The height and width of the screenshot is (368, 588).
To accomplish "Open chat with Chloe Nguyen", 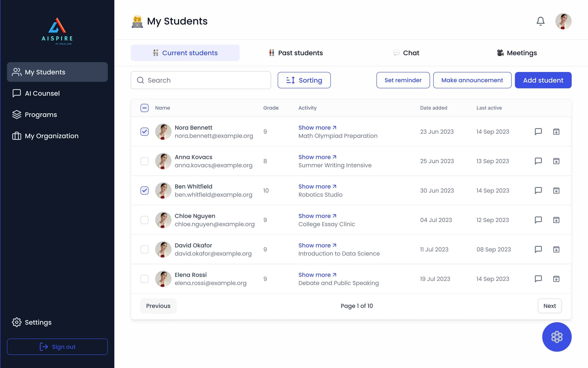I will tap(538, 220).
